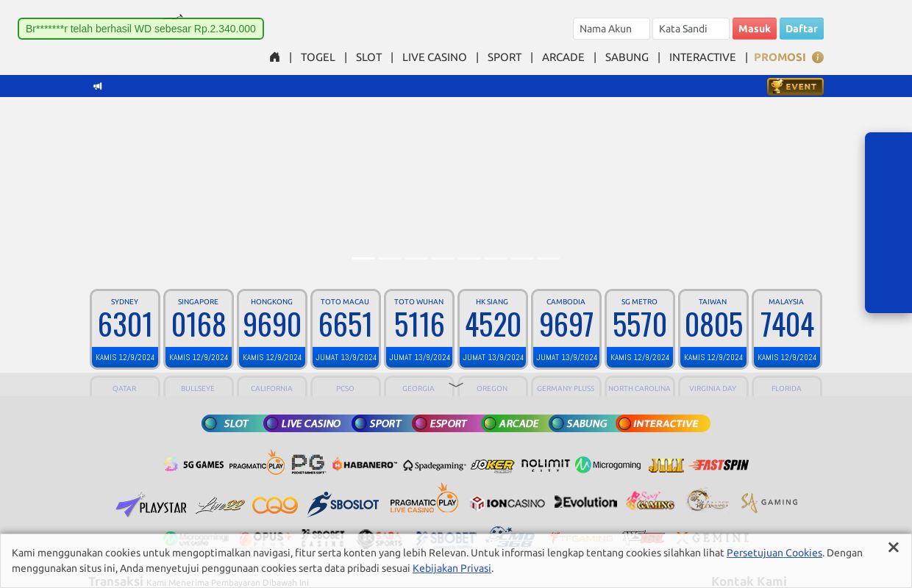Open the SINGAPORE 0168 result card
This screenshot has width=912, height=588.
[x=199, y=329]
